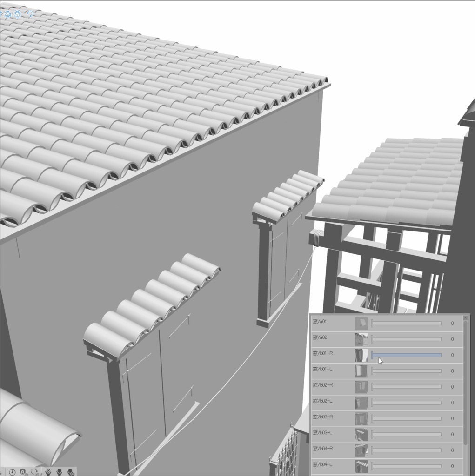Viewport: 475px width, 476px height.
Task: Click the dotted circular arrow reset icon
Action: tap(34, 472)
